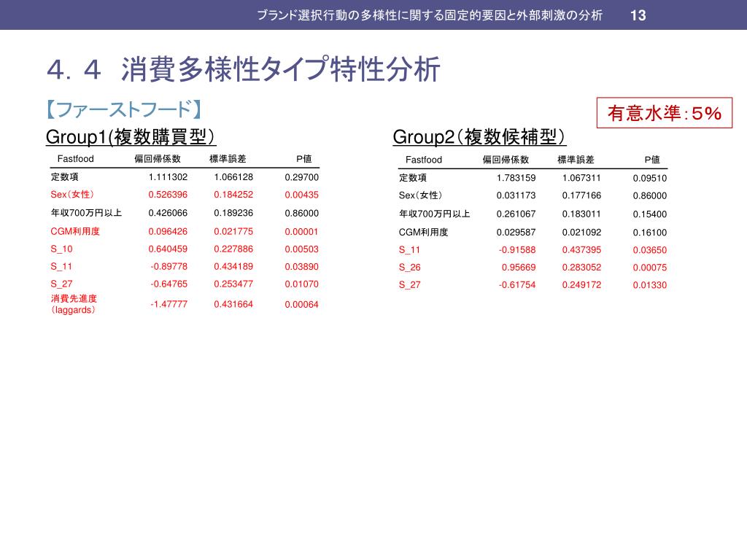Click the red P value 0.00001
The width and height of the screenshot is (747, 560).
click(301, 231)
